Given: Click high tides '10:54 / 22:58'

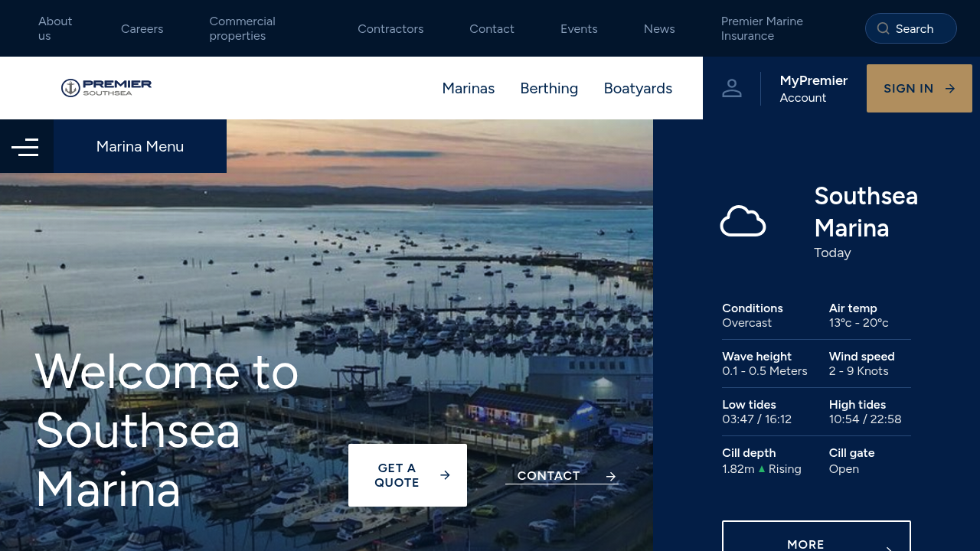Looking at the screenshot, I should coord(865,419).
